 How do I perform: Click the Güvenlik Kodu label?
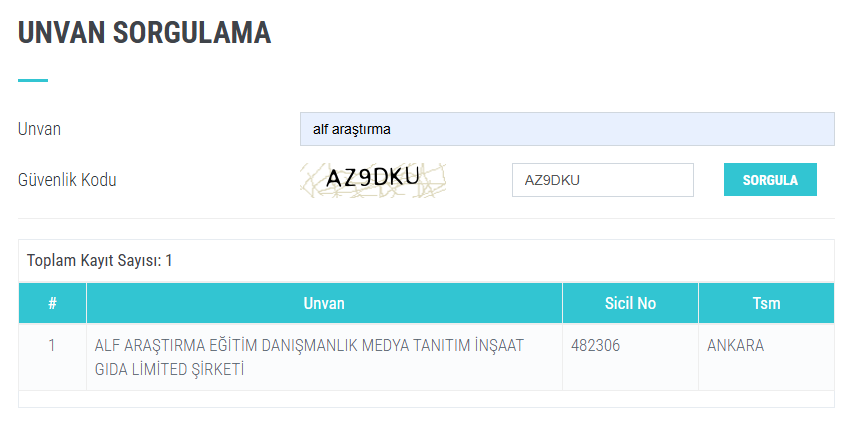click(67, 180)
